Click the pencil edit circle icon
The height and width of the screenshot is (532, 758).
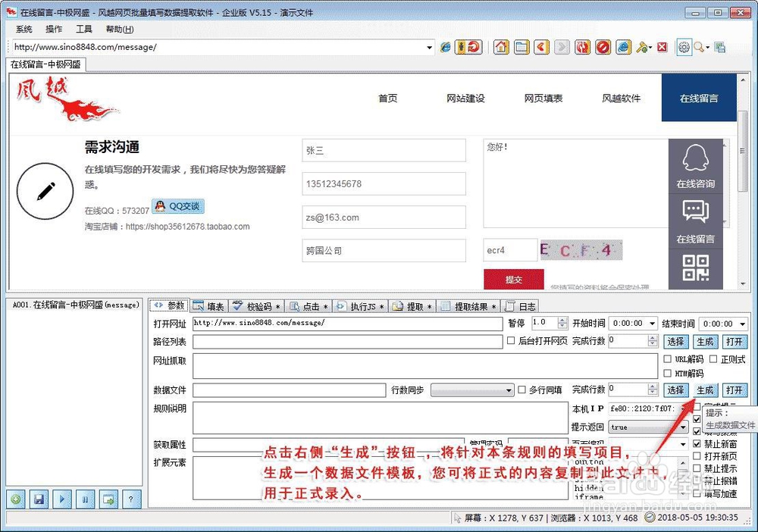pyautogui.click(x=45, y=191)
